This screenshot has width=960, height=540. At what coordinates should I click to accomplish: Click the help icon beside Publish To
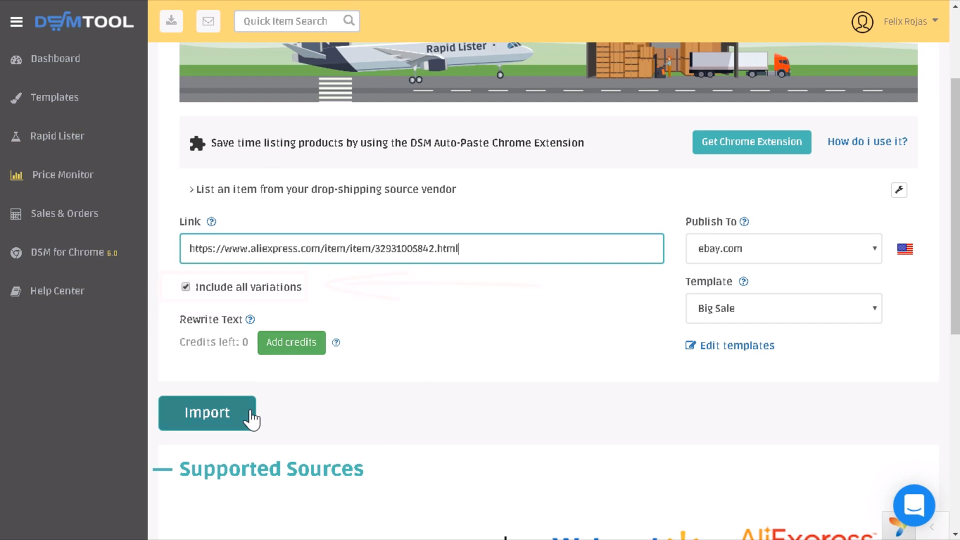click(744, 222)
